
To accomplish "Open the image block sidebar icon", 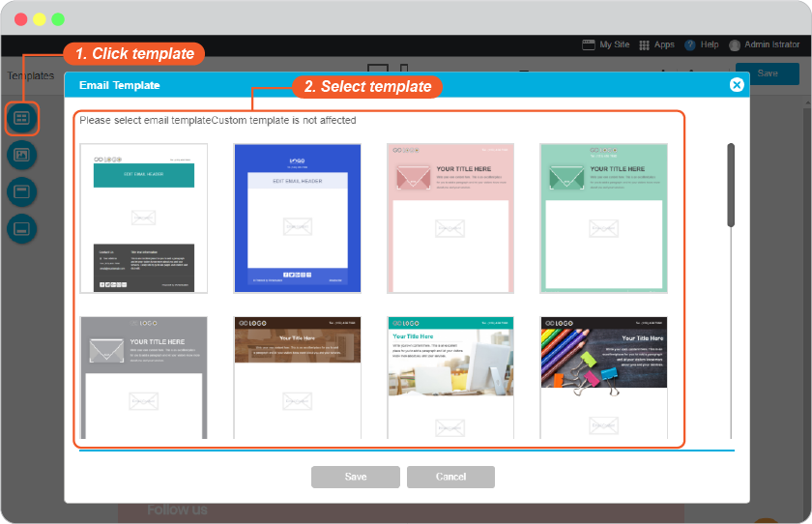I will click(x=21, y=155).
